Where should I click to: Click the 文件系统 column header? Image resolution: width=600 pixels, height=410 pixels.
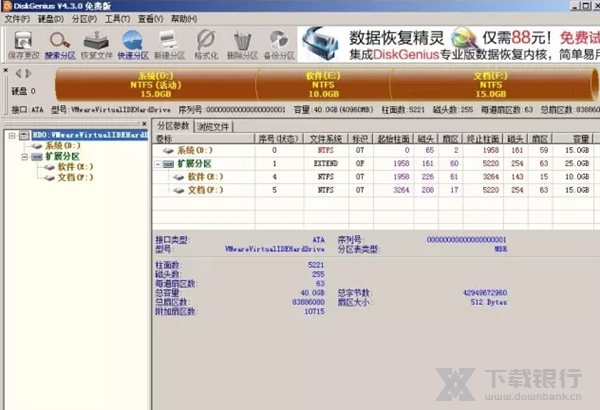pyautogui.click(x=326, y=139)
